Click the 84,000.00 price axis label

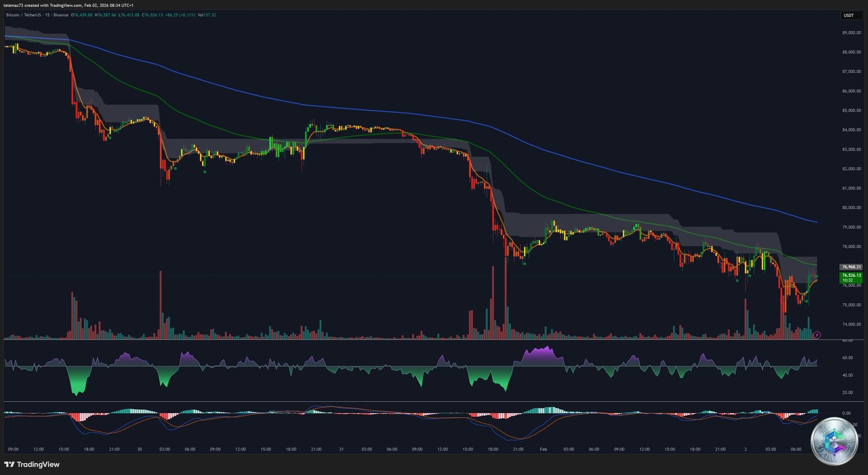click(851, 130)
